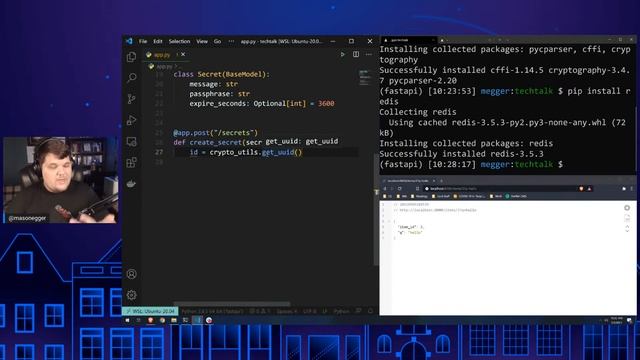Click the expire_seconds field line

tap(262, 104)
